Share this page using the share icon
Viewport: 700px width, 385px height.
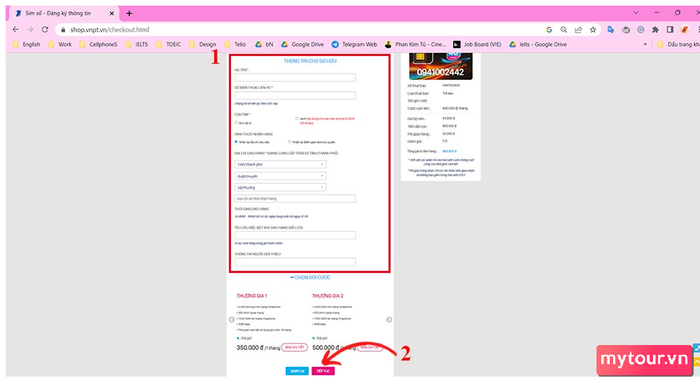point(578,29)
